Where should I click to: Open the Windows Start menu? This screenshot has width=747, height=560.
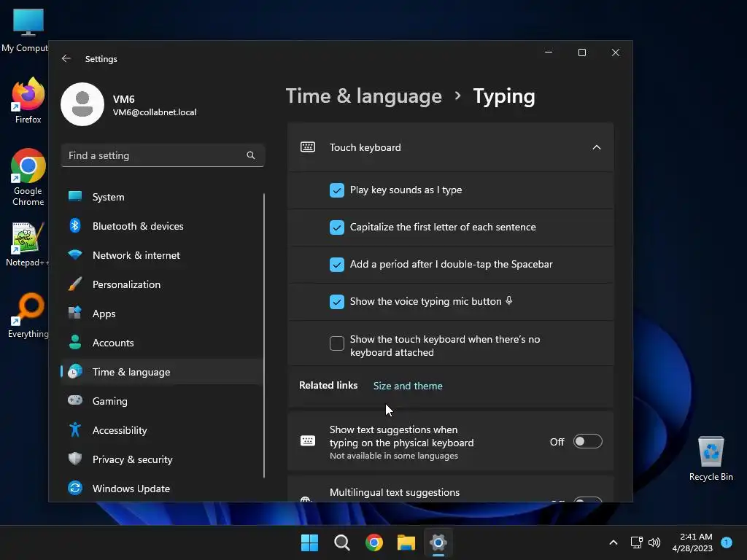tap(309, 542)
